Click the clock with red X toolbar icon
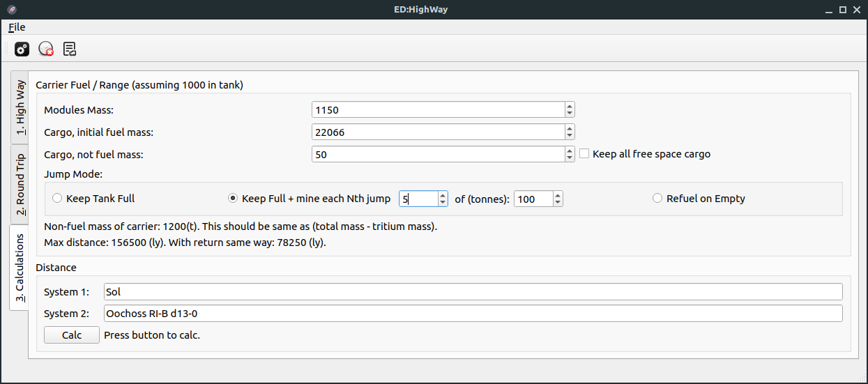Viewport: 868px width, 384px height. click(46, 49)
